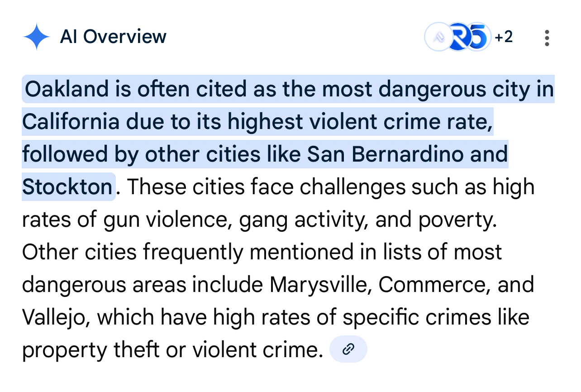Click the blue AI Overview sparkle icon
This screenshot has height=392, width=581.
[x=36, y=37]
